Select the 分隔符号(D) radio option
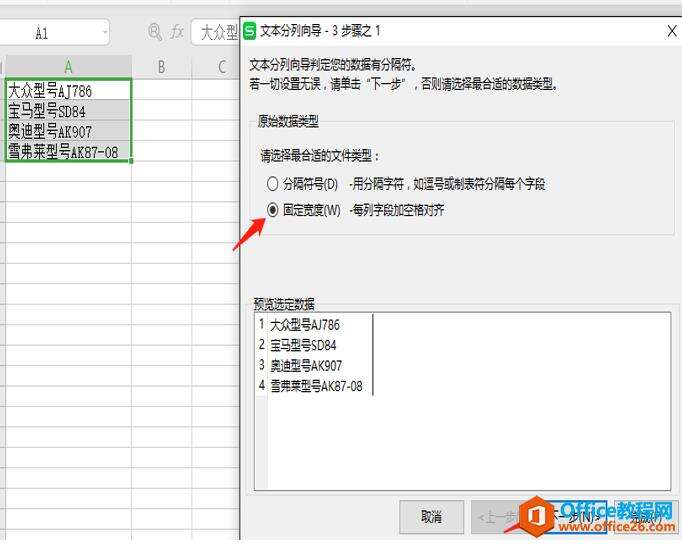Viewport: 682px width, 544px height. (x=272, y=184)
